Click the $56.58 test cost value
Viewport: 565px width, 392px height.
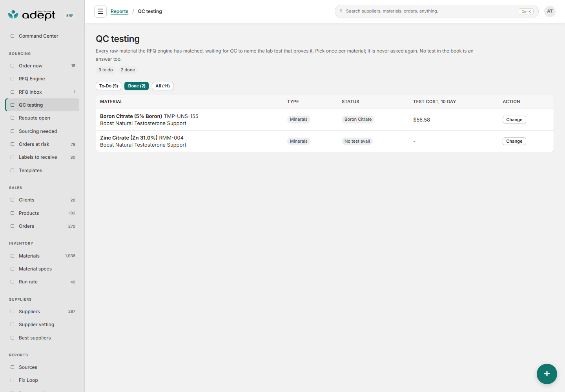click(421, 120)
